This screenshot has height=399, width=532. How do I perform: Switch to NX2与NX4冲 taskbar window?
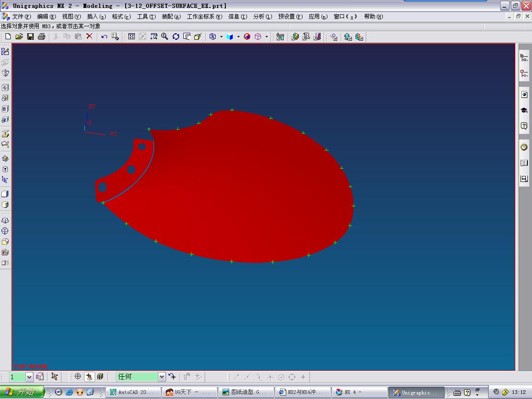coord(302,392)
